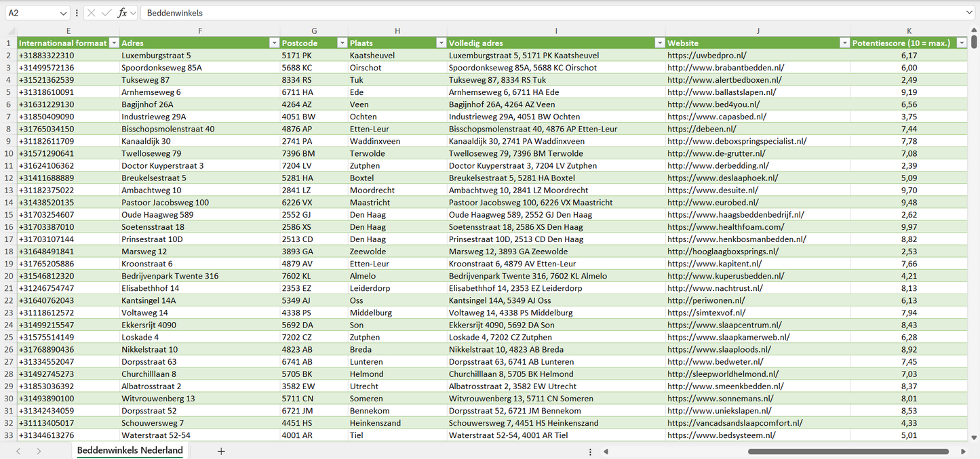Open the Plaats column filter dropdown
The image size is (980, 459).
[x=441, y=43]
